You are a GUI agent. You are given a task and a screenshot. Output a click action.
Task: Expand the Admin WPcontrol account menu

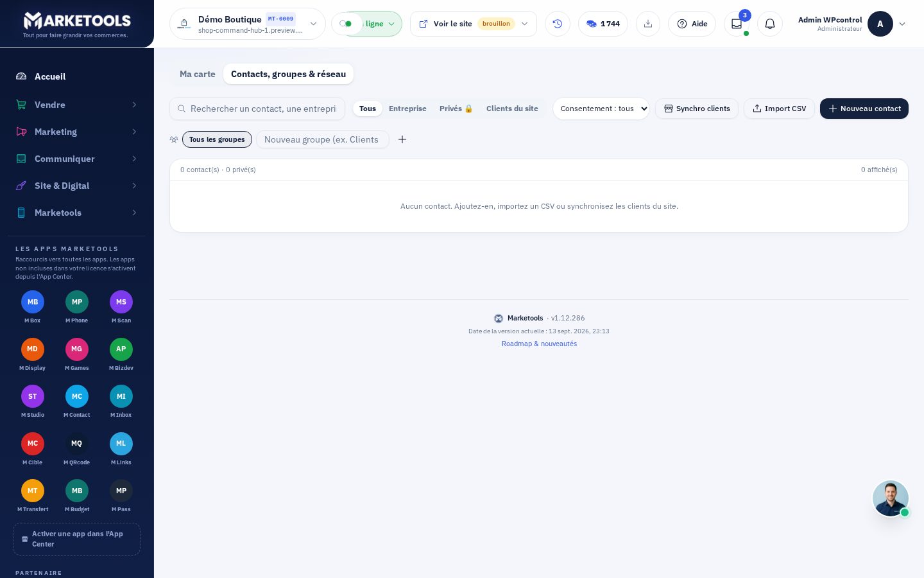tap(852, 24)
